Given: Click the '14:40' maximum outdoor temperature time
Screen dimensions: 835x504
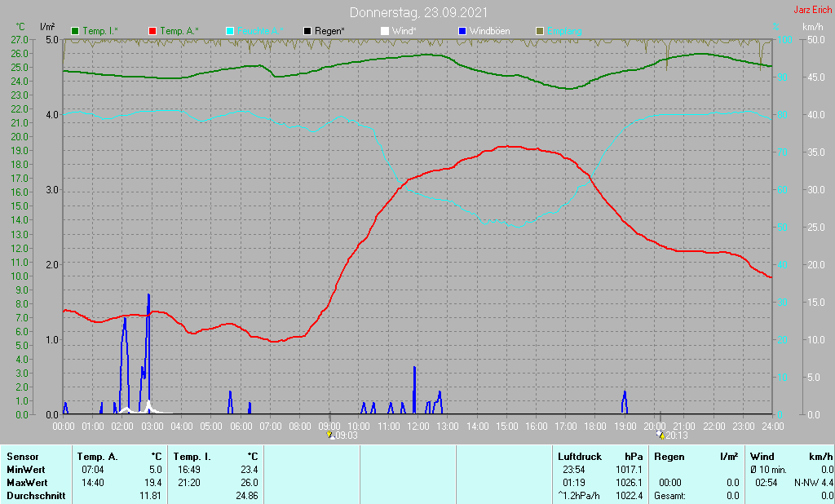Looking at the screenshot, I should pyautogui.click(x=93, y=483).
